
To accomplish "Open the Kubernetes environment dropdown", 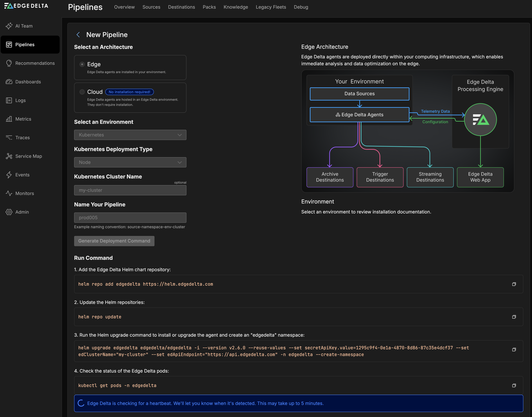I will tap(130, 135).
